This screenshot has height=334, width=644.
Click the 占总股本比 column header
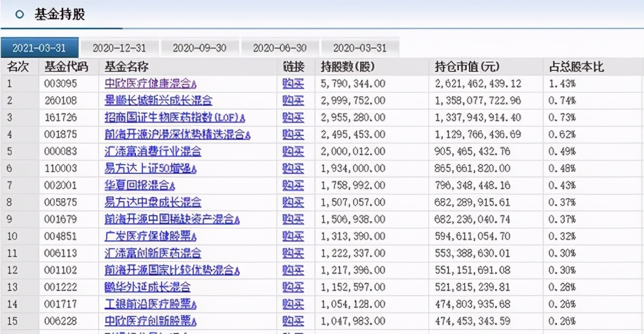click(x=576, y=67)
